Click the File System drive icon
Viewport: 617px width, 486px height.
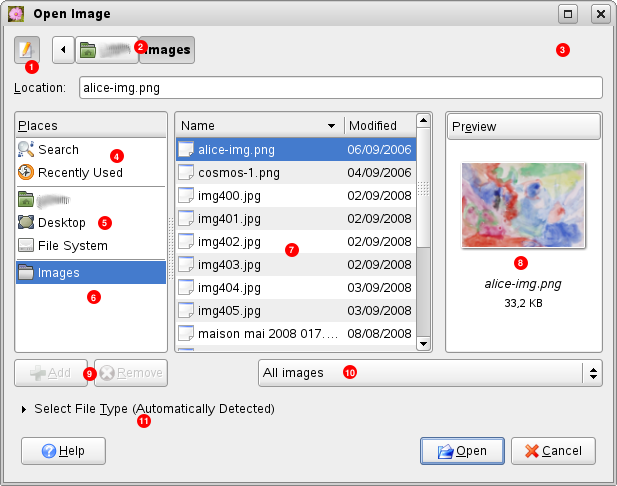click(26, 245)
